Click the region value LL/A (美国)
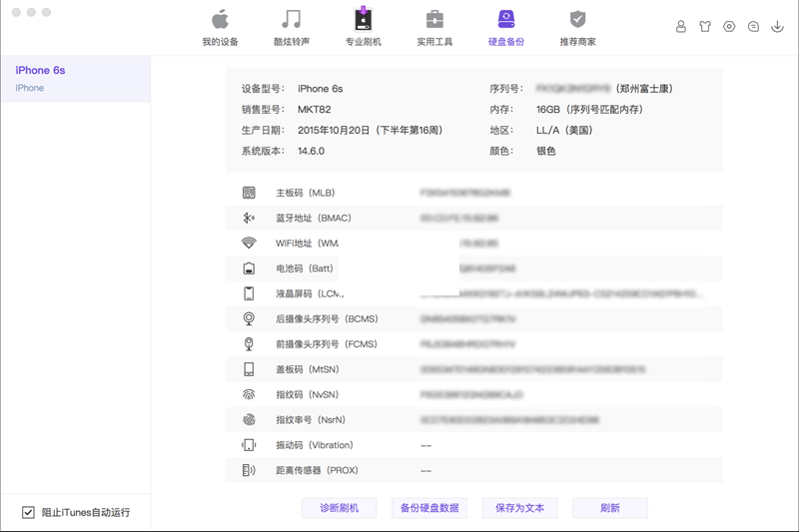The width and height of the screenshot is (799, 532). point(564,131)
